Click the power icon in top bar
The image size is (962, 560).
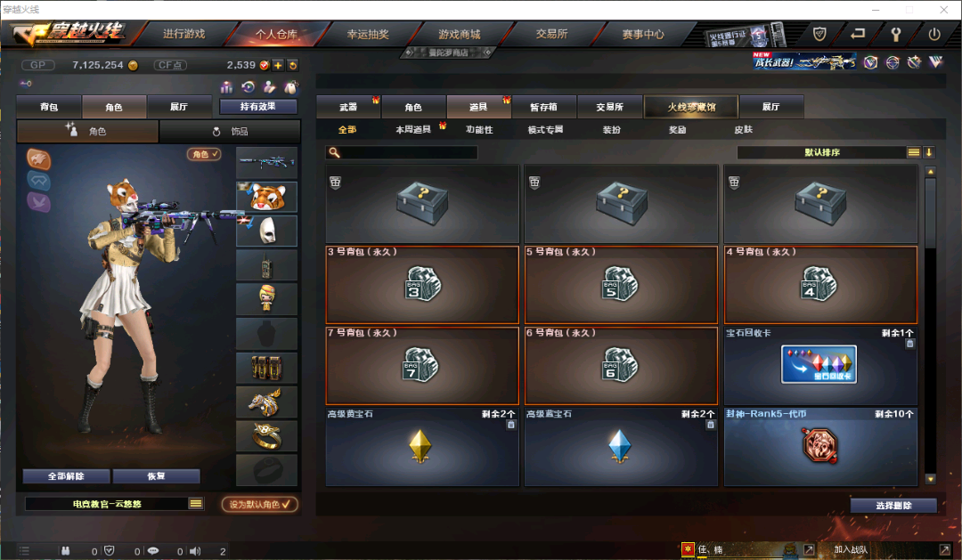933,35
